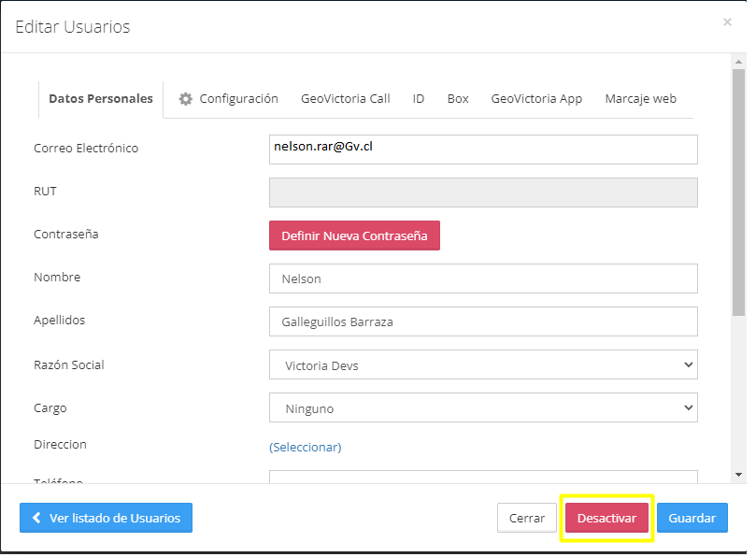Close the Editar Usuarios dialog with X
The height and width of the screenshot is (557, 756).
click(727, 22)
